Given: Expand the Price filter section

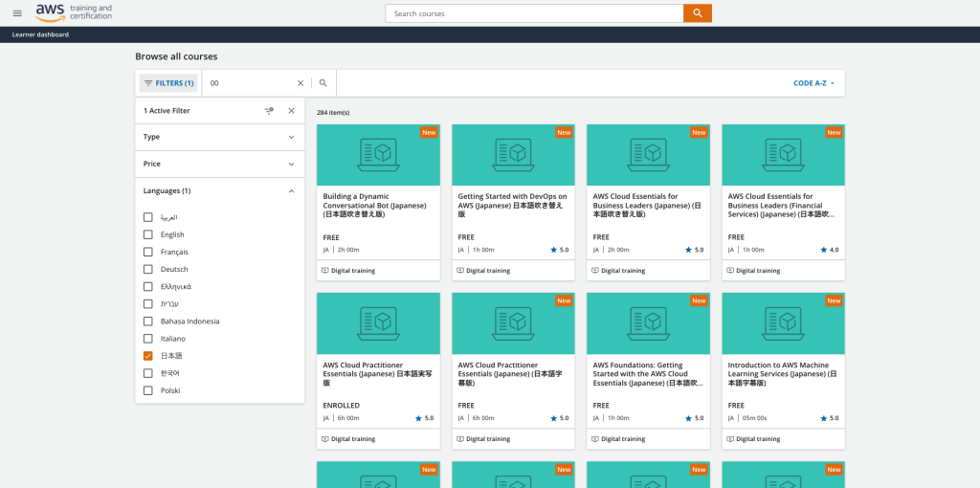Looking at the screenshot, I should click(x=220, y=164).
